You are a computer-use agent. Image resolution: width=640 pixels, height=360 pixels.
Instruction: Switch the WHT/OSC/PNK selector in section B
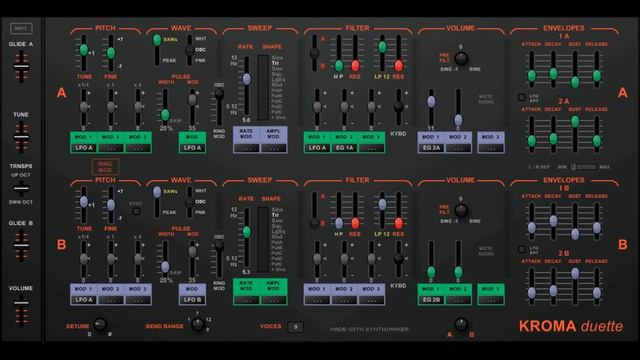coord(189,202)
